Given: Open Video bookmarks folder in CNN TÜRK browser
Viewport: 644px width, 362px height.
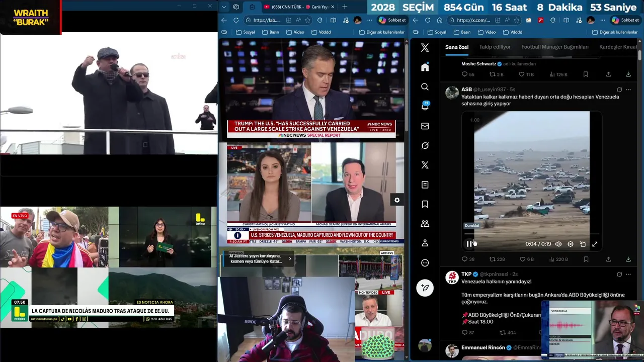Looking at the screenshot, I should [295, 32].
